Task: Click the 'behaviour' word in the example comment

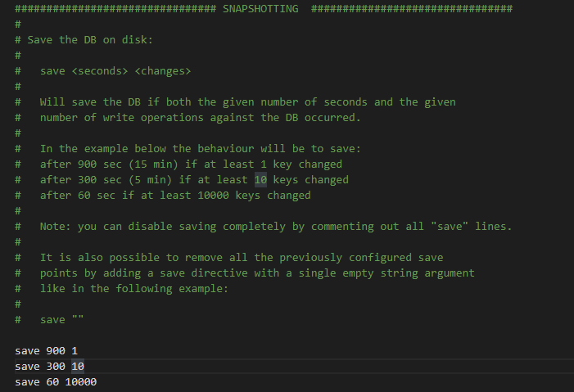Action: coord(225,149)
